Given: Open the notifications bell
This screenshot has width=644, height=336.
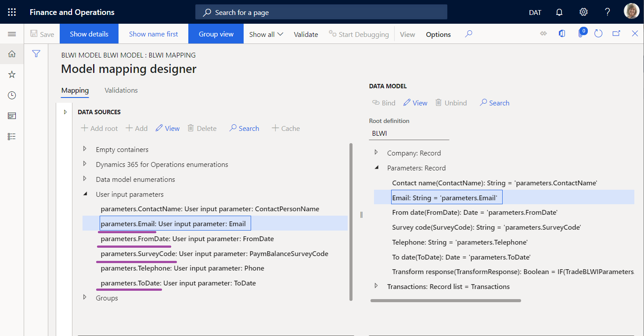Looking at the screenshot, I should (x=559, y=12).
